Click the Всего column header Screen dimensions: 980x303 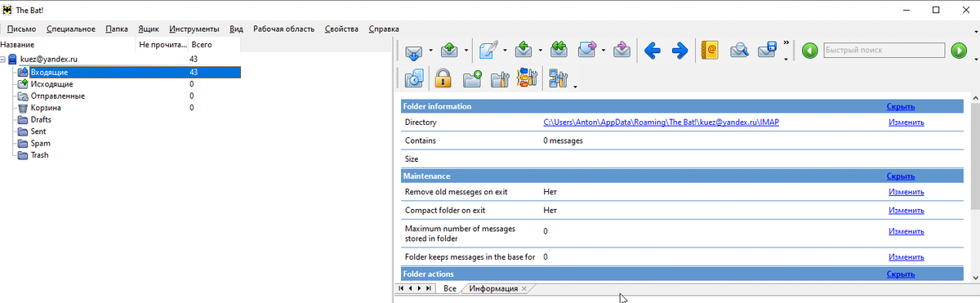tap(214, 44)
